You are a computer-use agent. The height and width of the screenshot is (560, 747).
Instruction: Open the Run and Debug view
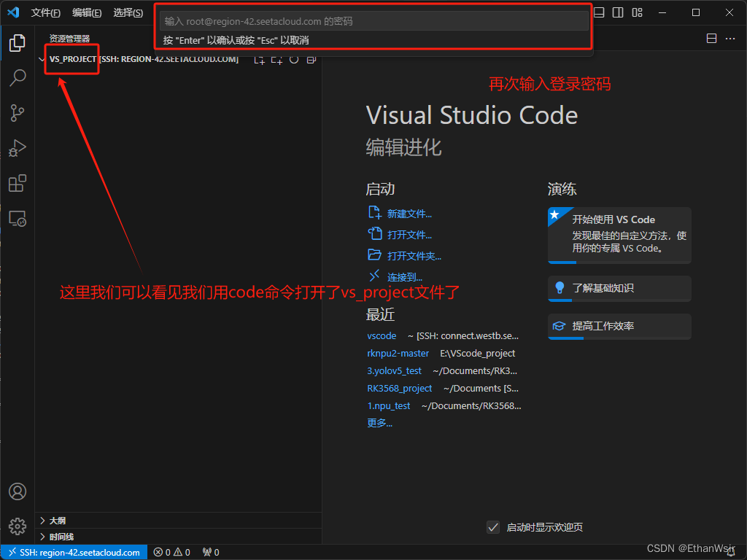tap(18, 148)
